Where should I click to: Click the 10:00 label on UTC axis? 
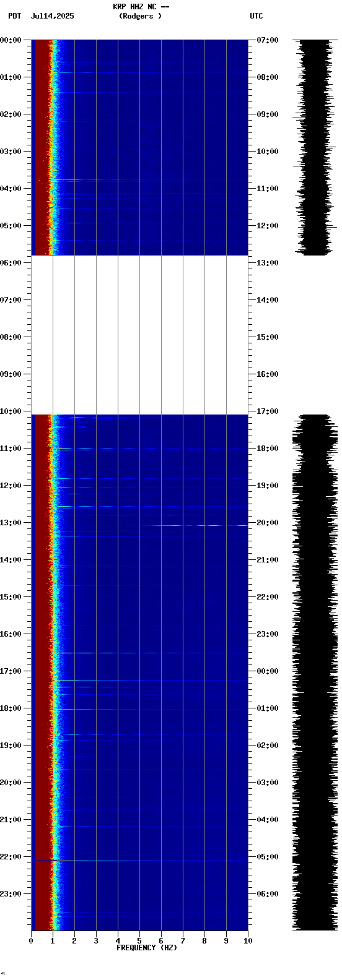click(268, 152)
